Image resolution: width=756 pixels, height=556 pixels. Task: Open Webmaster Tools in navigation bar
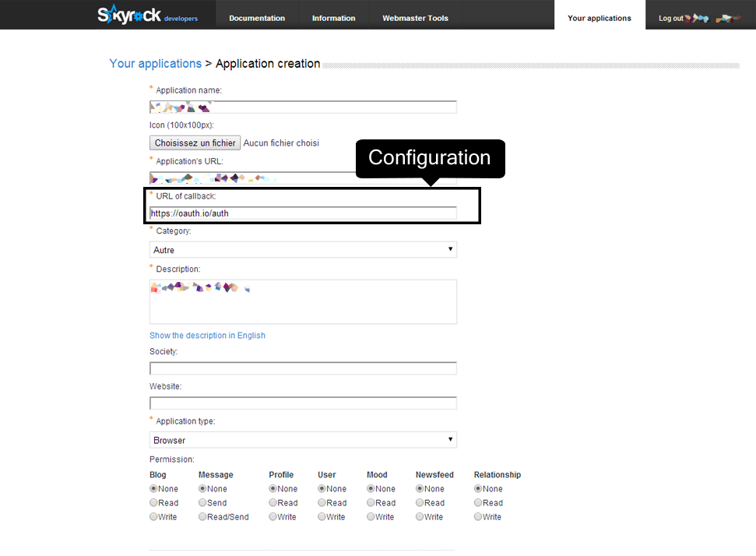[x=415, y=18]
